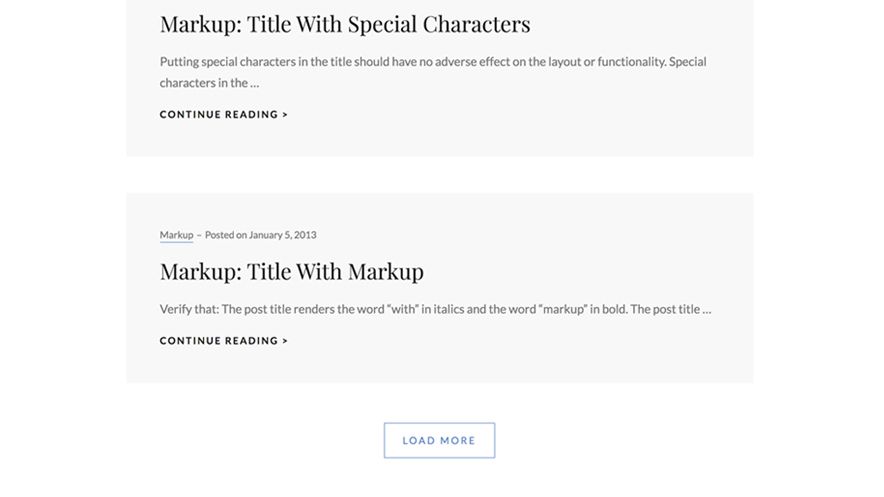
Task: Click the word "More" on the Load More button
Action: pos(459,441)
